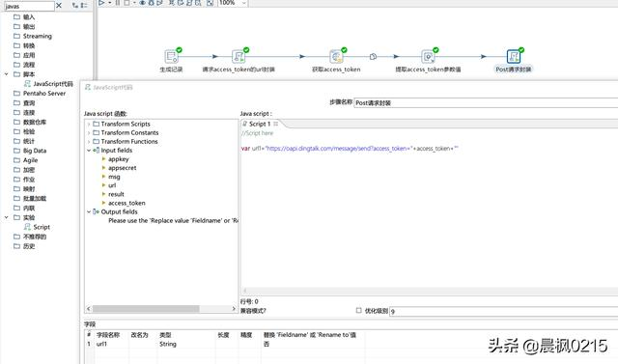This screenshot has height=364, width=618.
Task: Select the 请求access_token的url封装 step icon
Action: (x=239, y=56)
